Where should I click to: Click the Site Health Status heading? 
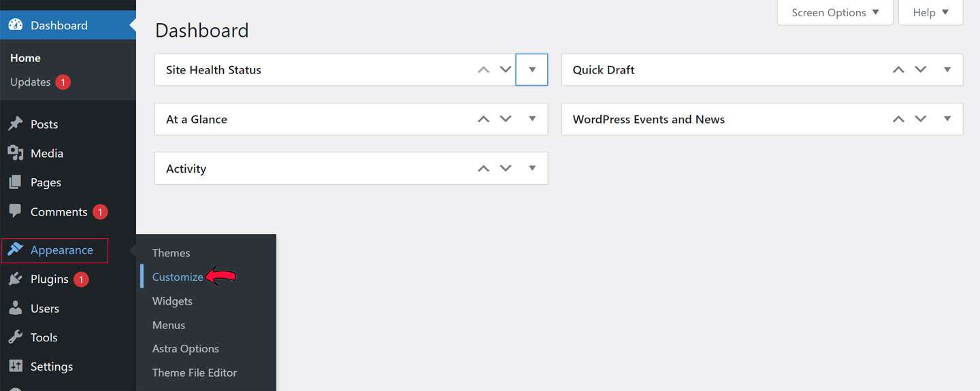coord(214,69)
